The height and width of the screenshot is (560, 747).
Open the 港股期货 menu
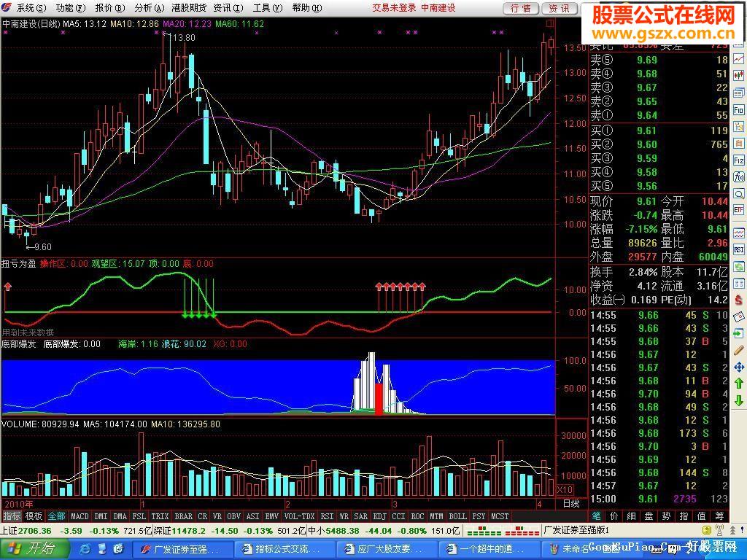(x=189, y=8)
